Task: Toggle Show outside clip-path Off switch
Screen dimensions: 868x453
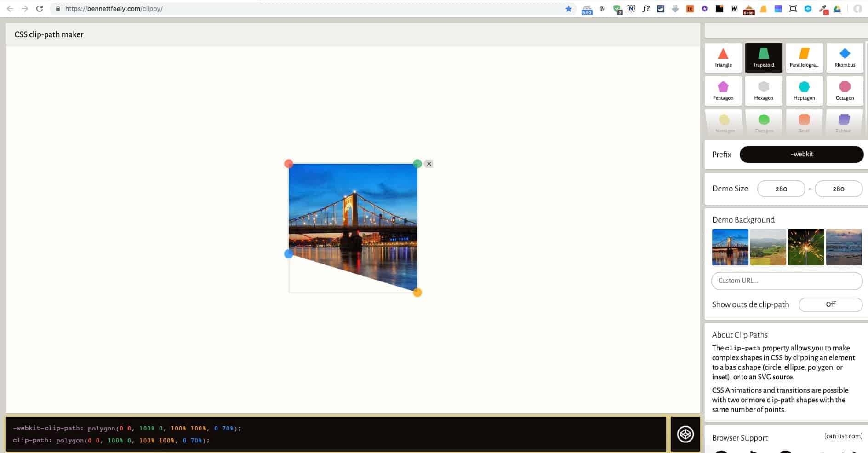Action: 830,304
